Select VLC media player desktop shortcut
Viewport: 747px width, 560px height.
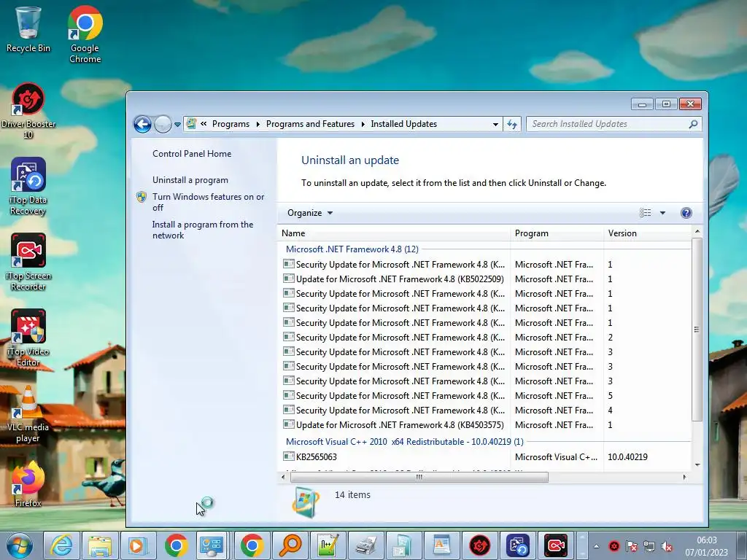(x=28, y=414)
